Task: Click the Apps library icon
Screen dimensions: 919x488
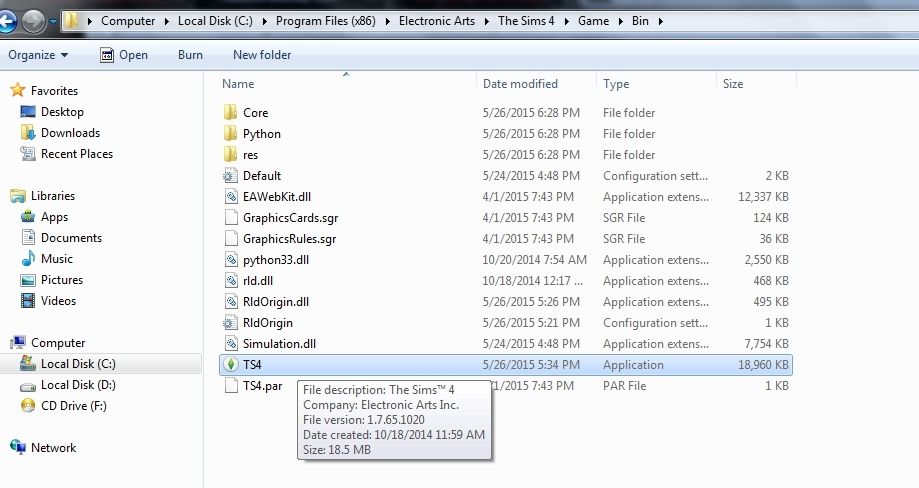Action: pos(28,217)
